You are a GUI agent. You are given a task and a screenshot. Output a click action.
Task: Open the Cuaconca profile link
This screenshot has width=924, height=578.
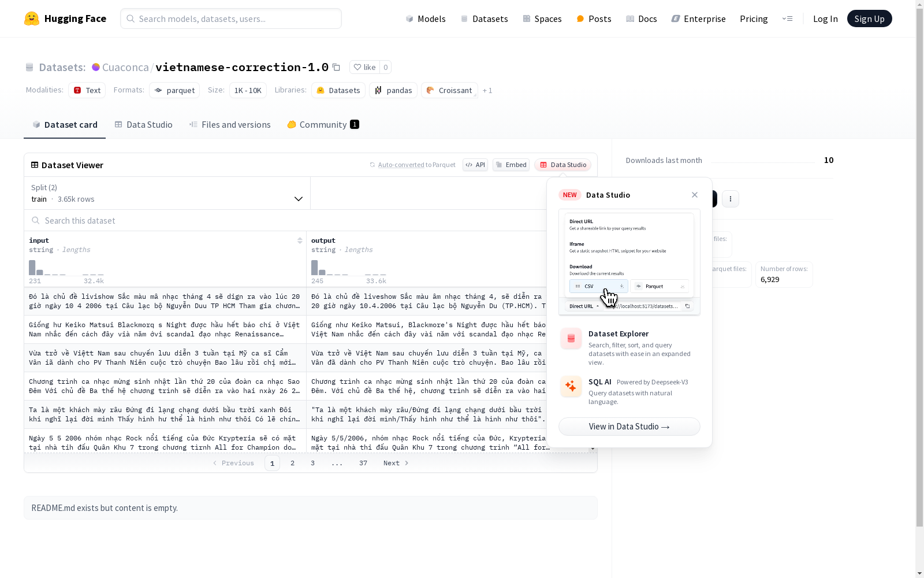(x=125, y=67)
